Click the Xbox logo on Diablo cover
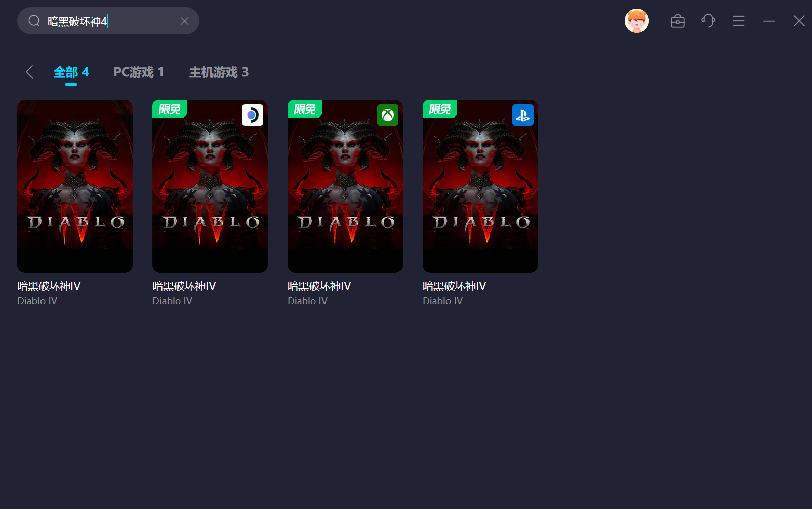 pos(387,115)
